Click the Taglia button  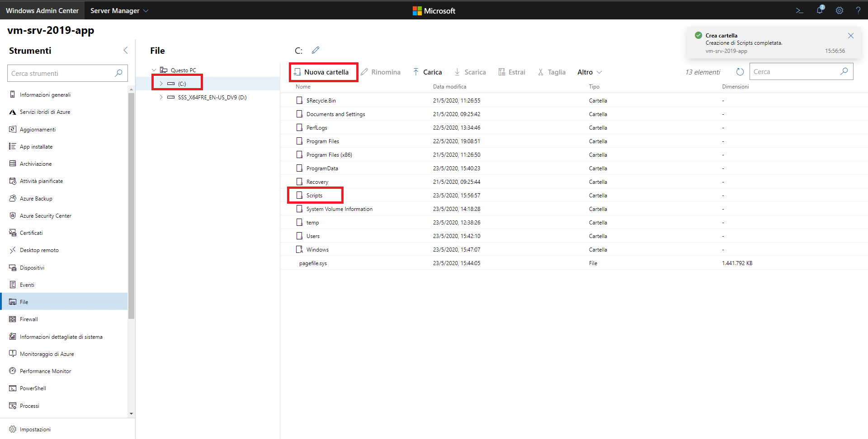click(x=552, y=72)
